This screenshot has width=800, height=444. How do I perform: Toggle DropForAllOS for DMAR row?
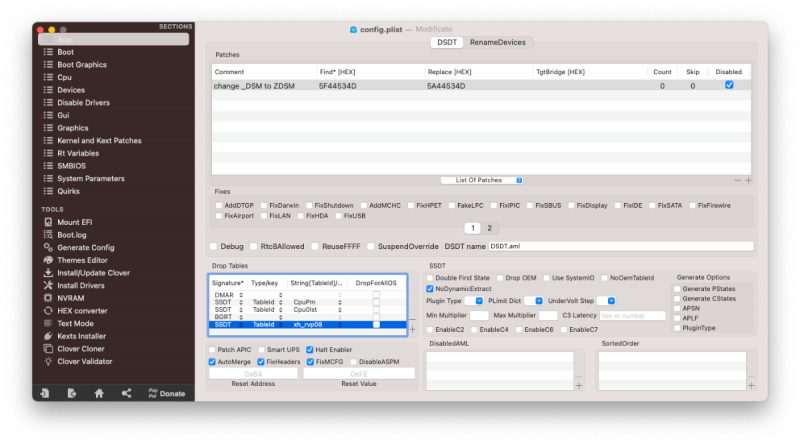[376, 294]
